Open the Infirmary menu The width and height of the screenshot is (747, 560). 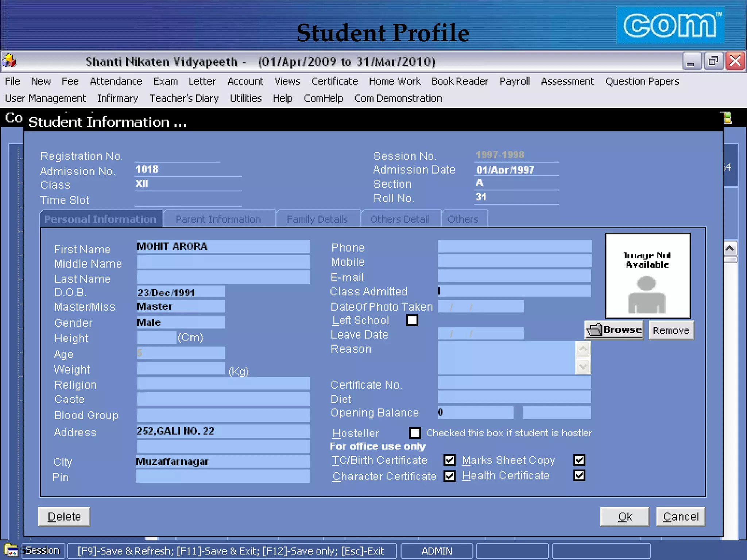pyautogui.click(x=118, y=98)
